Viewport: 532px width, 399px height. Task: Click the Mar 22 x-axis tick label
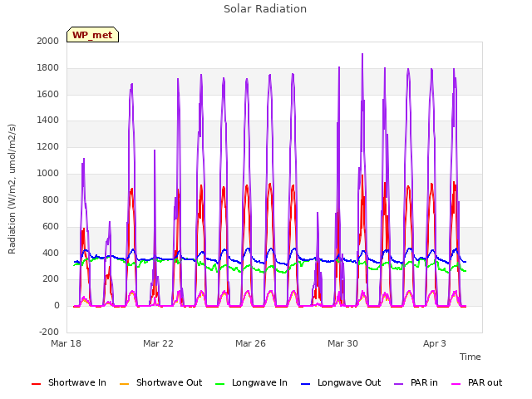coord(158,343)
